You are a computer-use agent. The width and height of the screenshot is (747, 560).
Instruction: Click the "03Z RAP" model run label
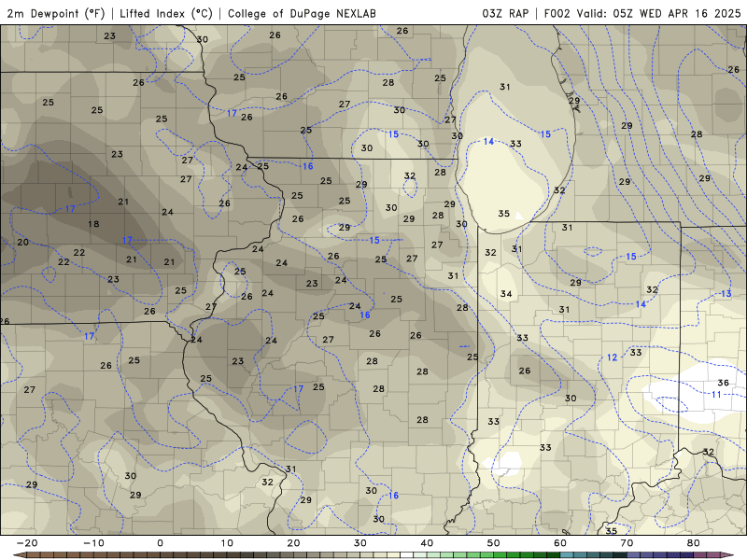pyautogui.click(x=505, y=13)
